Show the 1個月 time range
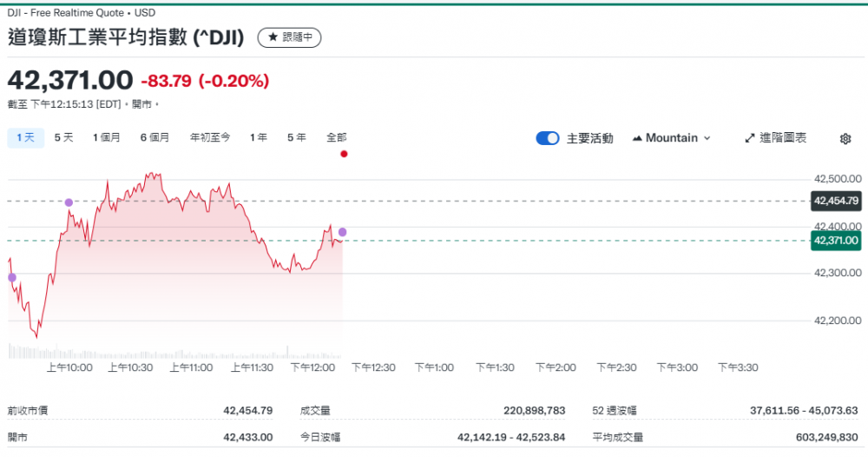868x457 pixels. pos(107,137)
